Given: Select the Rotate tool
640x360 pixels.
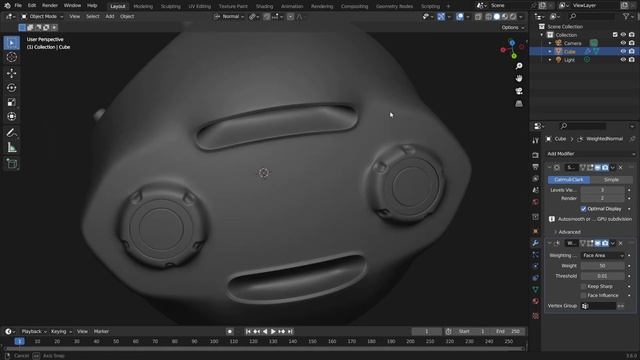Looking at the screenshot, I should click(11, 88).
